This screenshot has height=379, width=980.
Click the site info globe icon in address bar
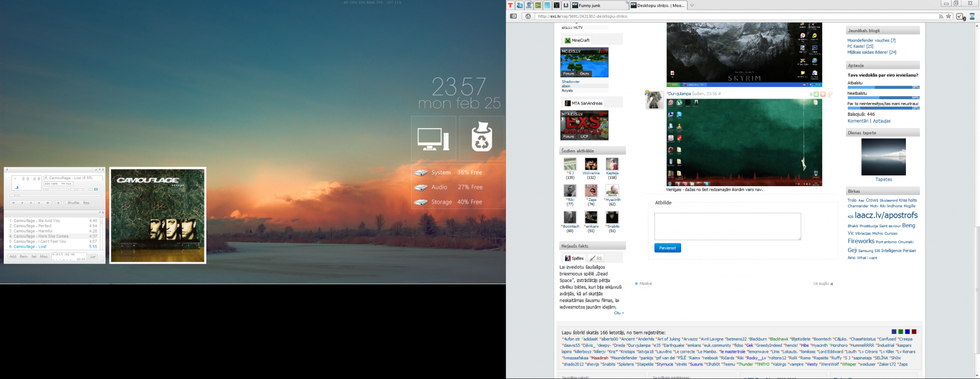pos(528,16)
